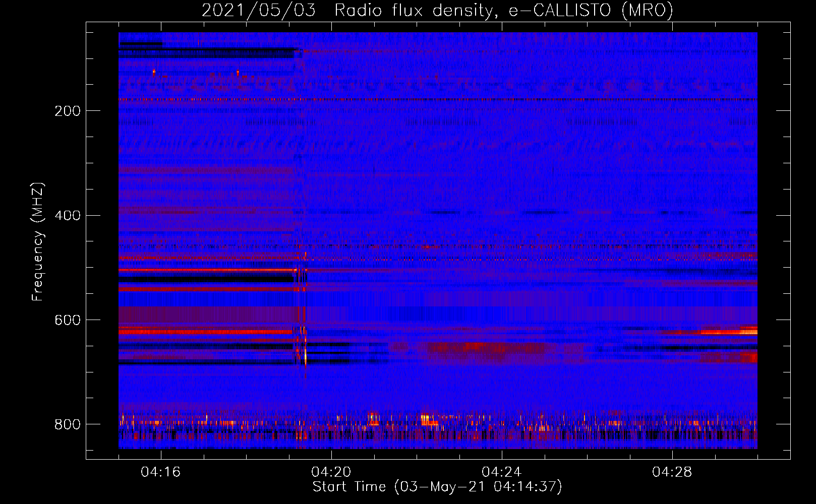The image size is (816, 504).
Task: Click the "800" frequency tick label
Action: (x=68, y=424)
